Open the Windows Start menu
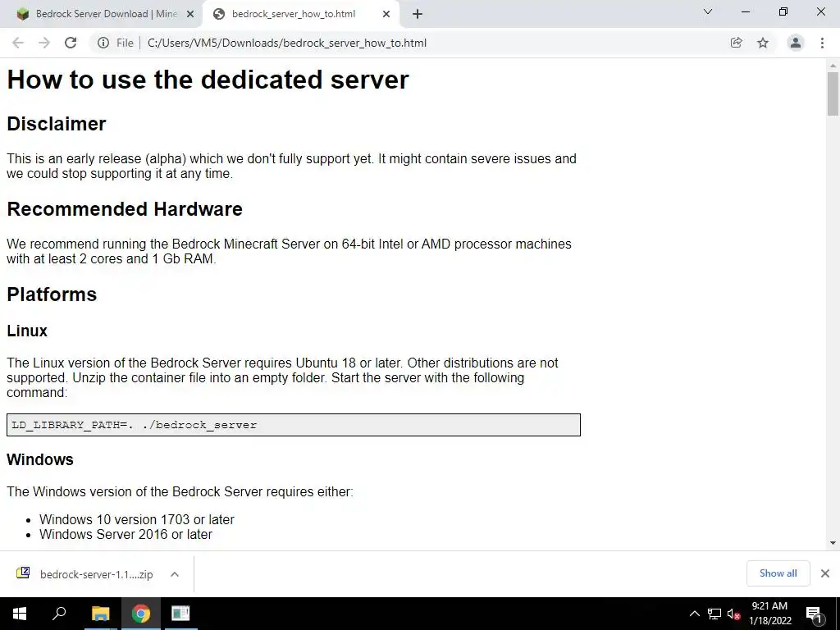Image resolution: width=840 pixels, height=630 pixels. [x=20, y=614]
